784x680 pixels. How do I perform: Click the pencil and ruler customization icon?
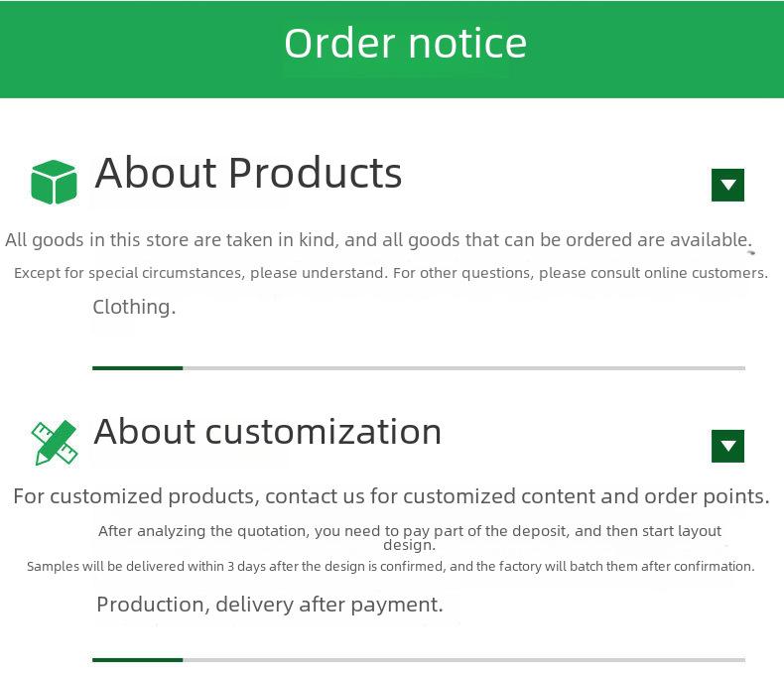[55, 443]
